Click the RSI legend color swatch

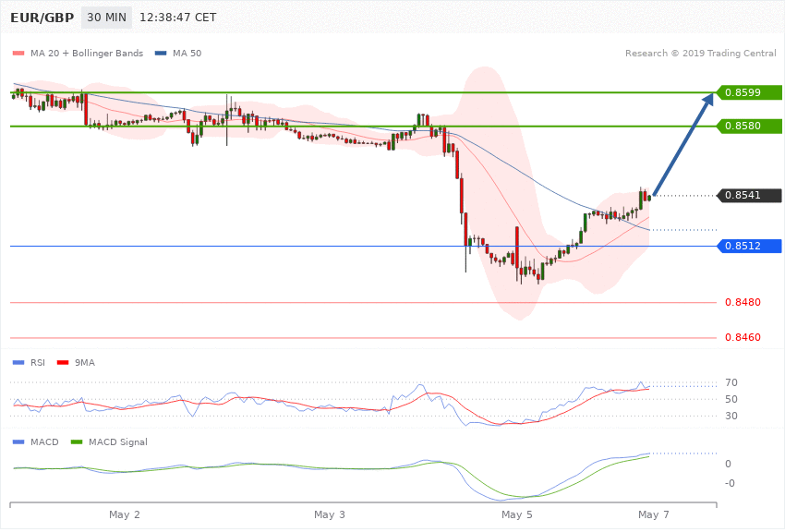[18, 362]
